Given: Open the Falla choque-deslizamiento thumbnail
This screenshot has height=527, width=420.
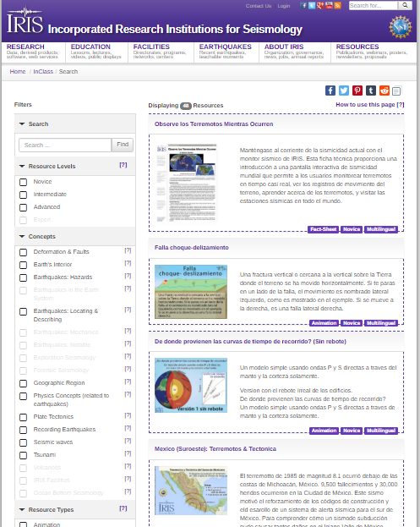Looking at the screenshot, I should pyautogui.click(x=191, y=292).
